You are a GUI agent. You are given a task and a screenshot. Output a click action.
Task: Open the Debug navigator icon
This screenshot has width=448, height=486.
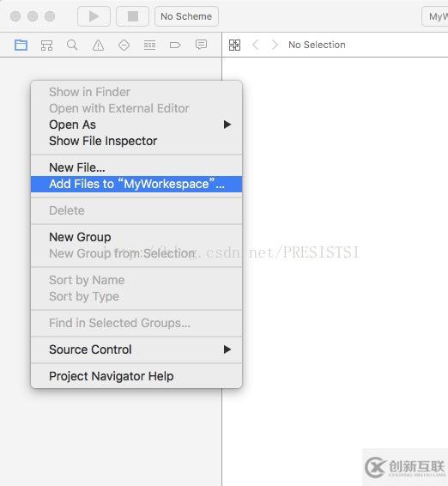(149, 46)
